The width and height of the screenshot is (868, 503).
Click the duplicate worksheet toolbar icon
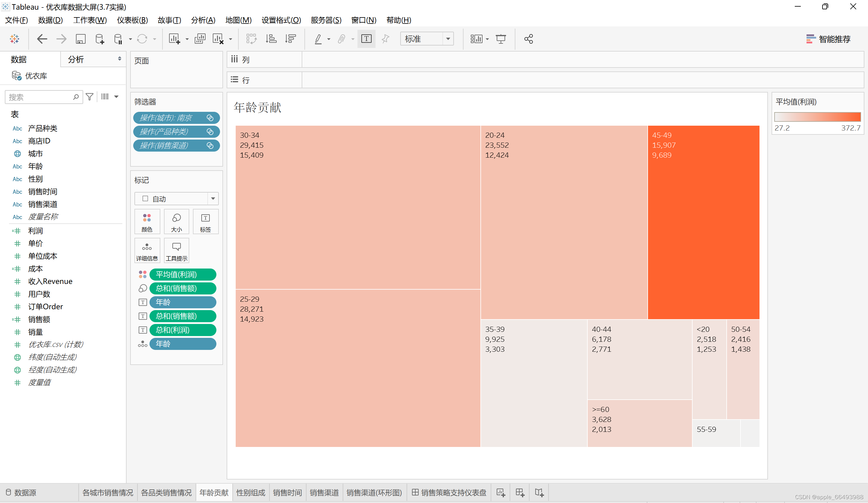click(x=200, y=39)
